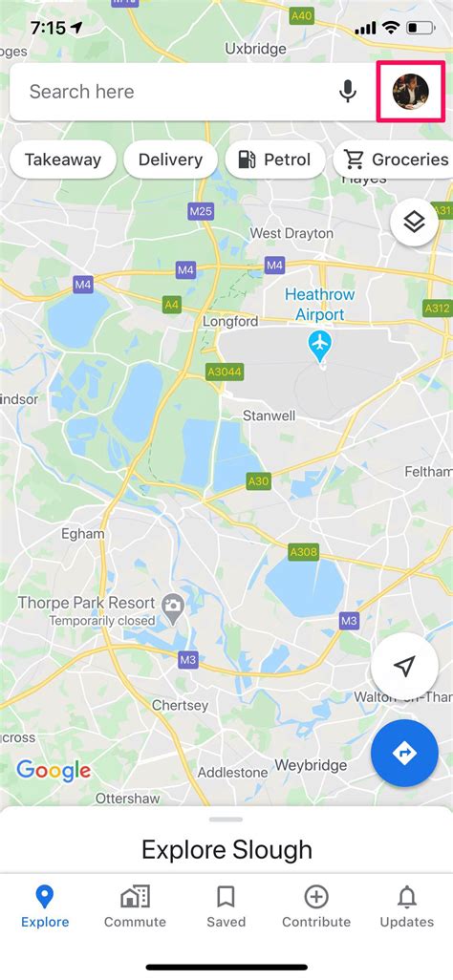Tap the my location arrow button
Viewport: 453px width, 980px height.
coord(404,667)
